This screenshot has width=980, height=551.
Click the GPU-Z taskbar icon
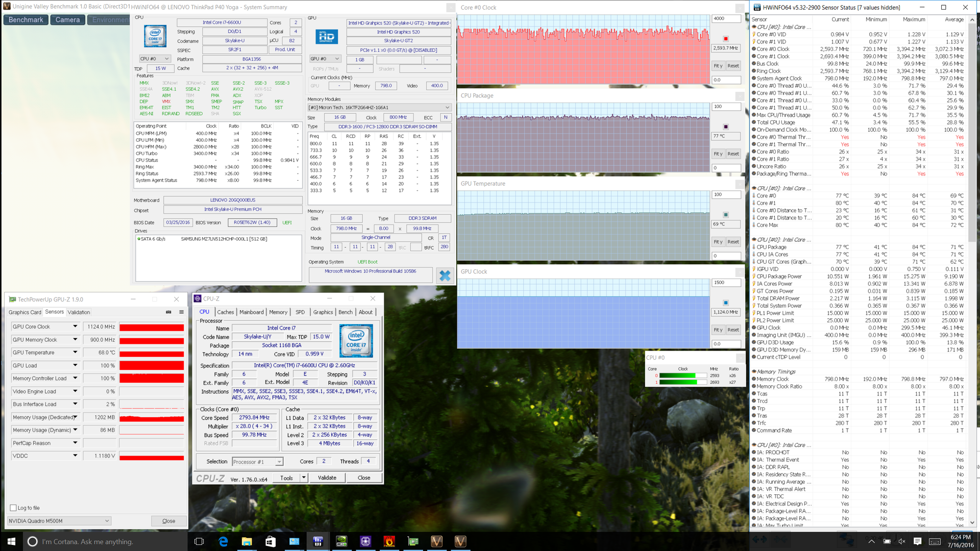(x=413, y=541)
